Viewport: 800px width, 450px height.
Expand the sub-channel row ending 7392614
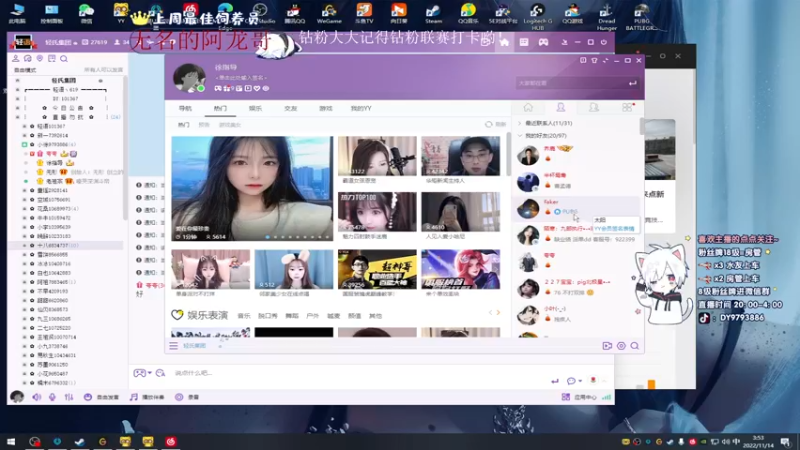pos(24,135)
